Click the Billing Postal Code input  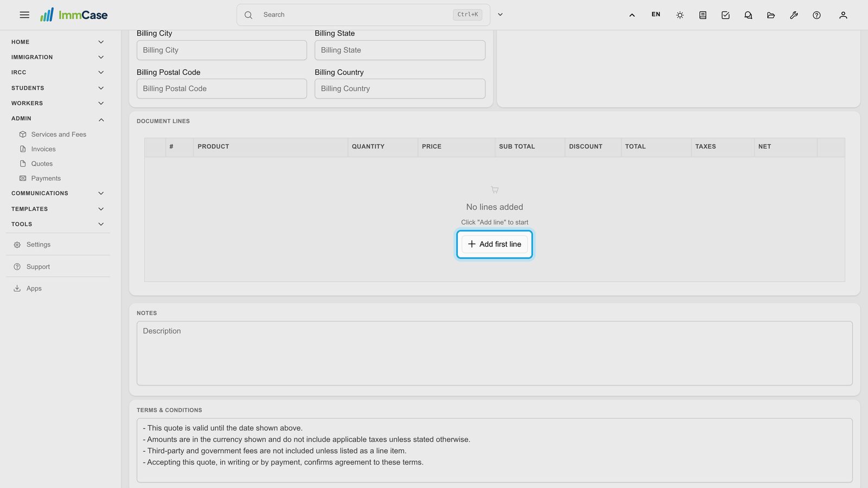[221, 88]
